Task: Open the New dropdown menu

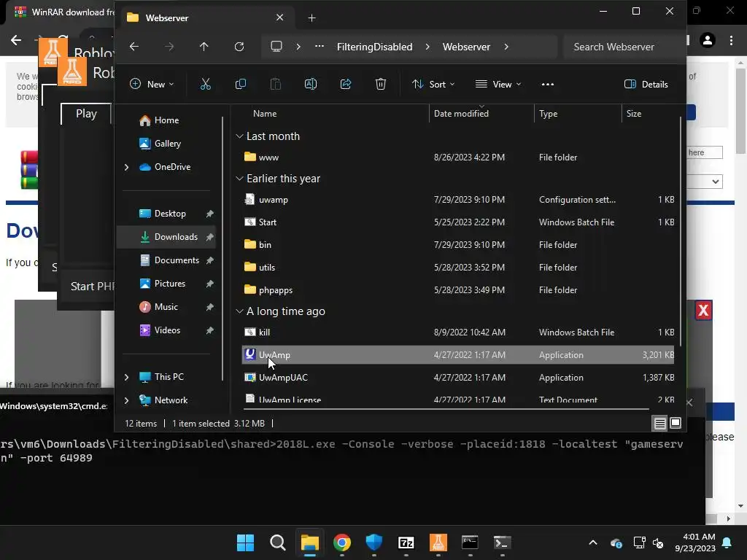Action: [x=152, y=85]
